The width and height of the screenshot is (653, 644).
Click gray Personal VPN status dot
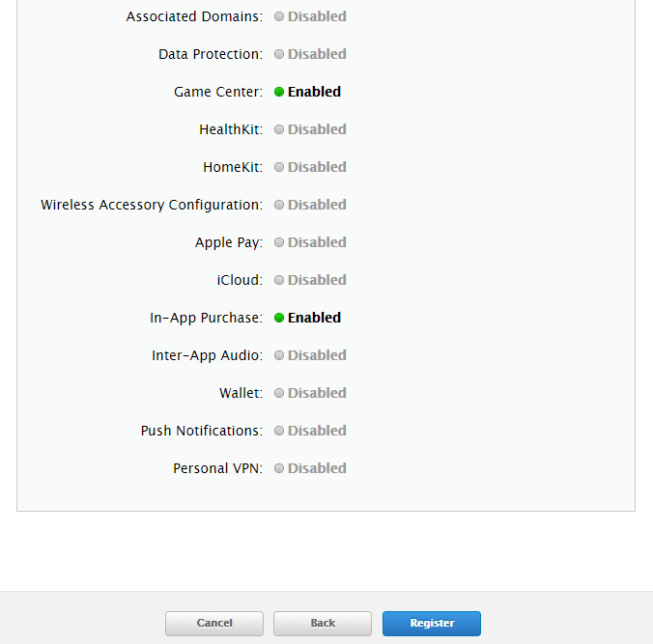[x=279, y=468]
